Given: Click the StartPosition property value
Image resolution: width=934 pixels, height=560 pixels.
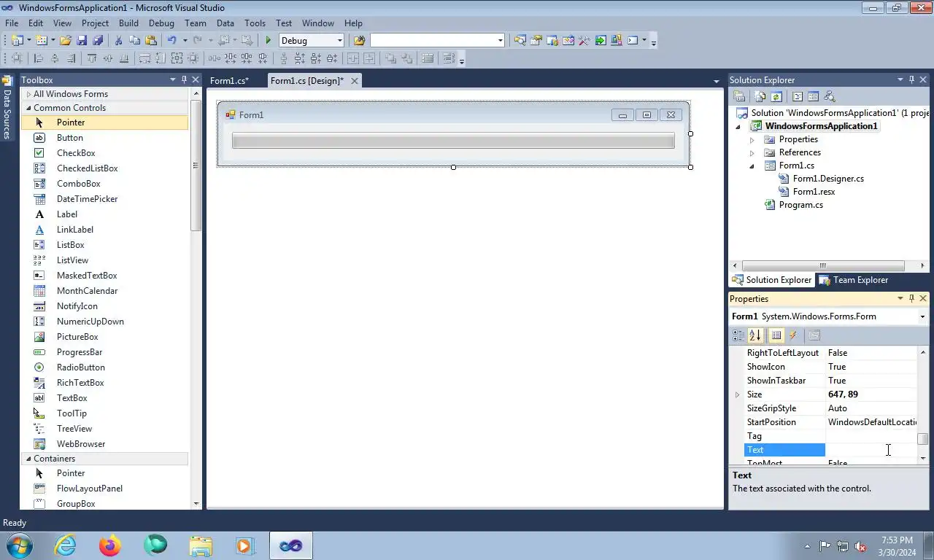Looking at the screenshot, I should point(871,422).
